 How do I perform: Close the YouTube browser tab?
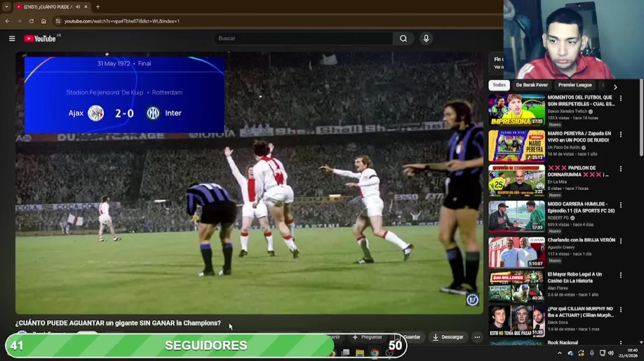click(86, 7)
